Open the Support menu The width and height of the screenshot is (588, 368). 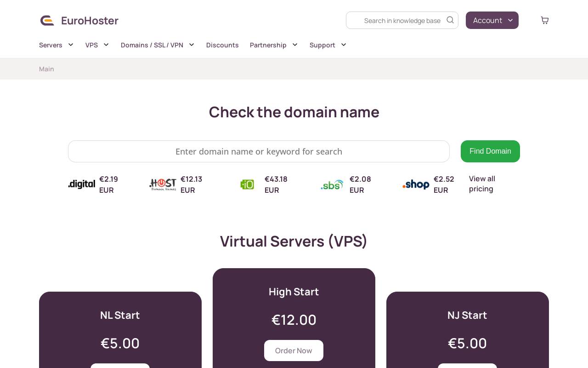[322, 45]
